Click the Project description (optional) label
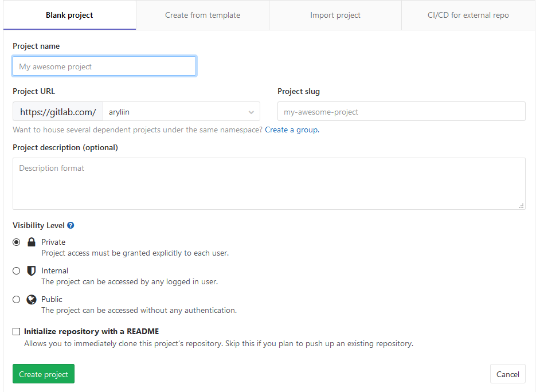Screen dimensions: 540x392 tap(65, 148)
